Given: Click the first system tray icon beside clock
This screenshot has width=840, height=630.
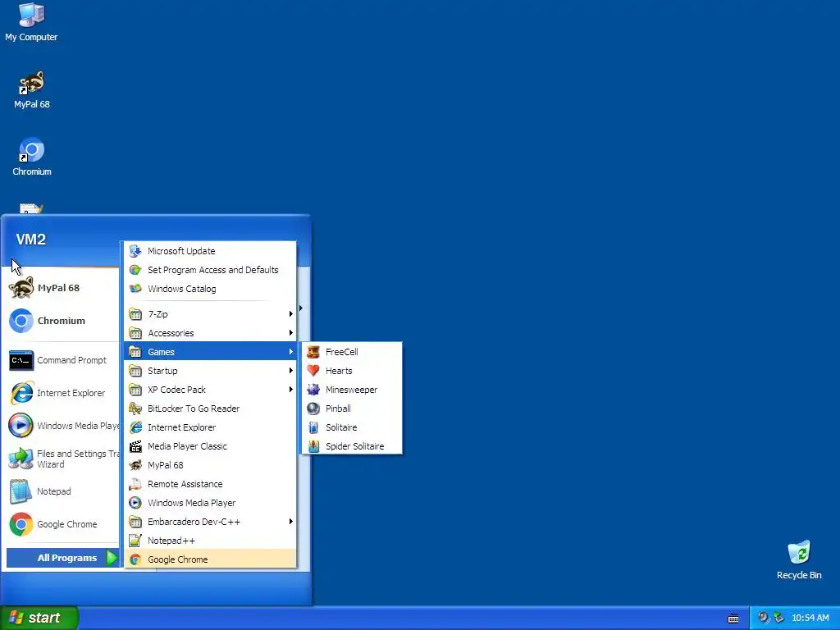Looking at the screenshot, I should pos(763,618).
